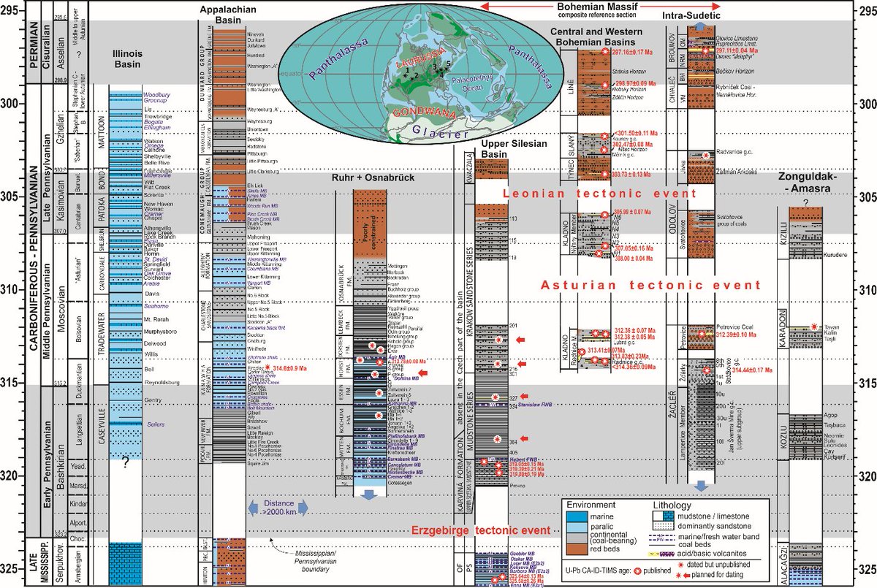877x588 pixels.
Task: Click the published marker beside 297.16±0.17 Ma
Action: (x=604, y=52)
